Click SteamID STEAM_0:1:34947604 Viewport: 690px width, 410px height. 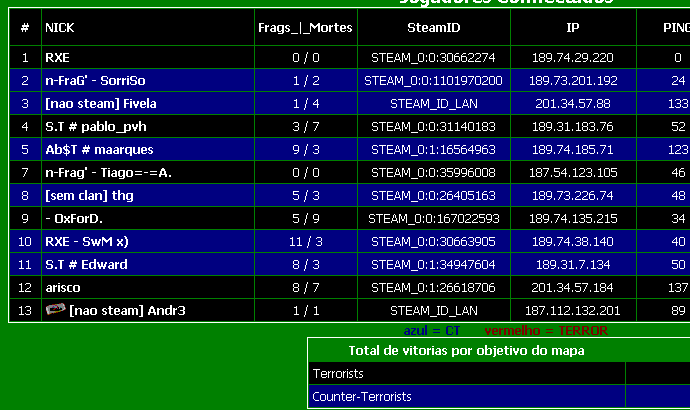[433, 264]
